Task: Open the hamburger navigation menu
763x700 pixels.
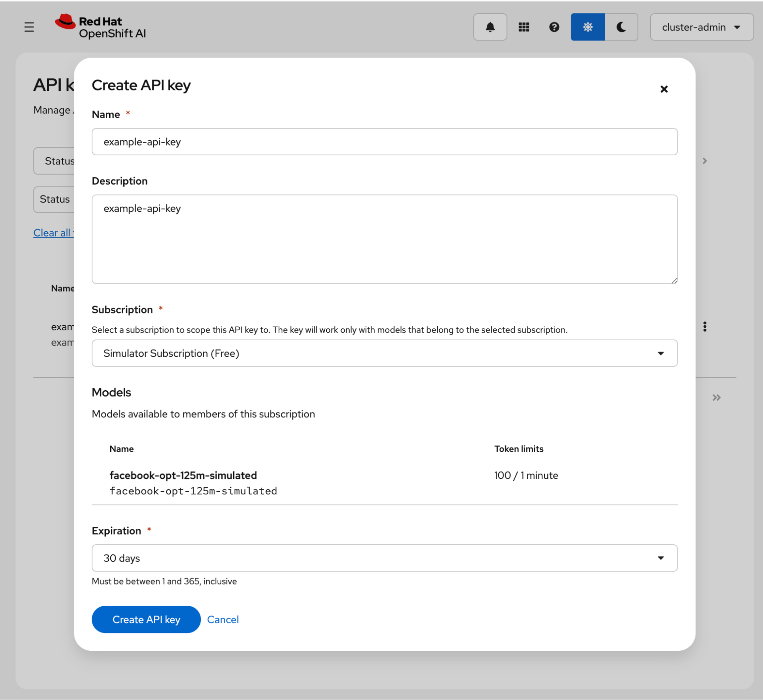Action: (29, 27)
